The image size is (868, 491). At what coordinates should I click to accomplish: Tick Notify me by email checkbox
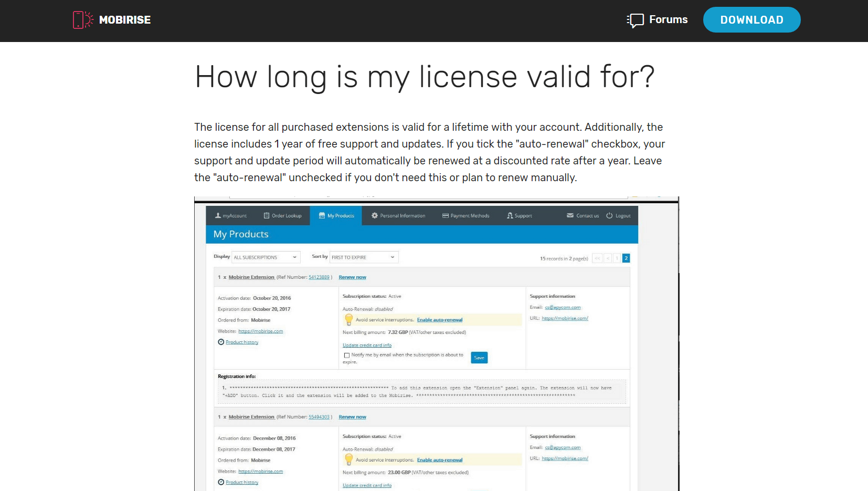pyautogui.click(x=346, y=356)
